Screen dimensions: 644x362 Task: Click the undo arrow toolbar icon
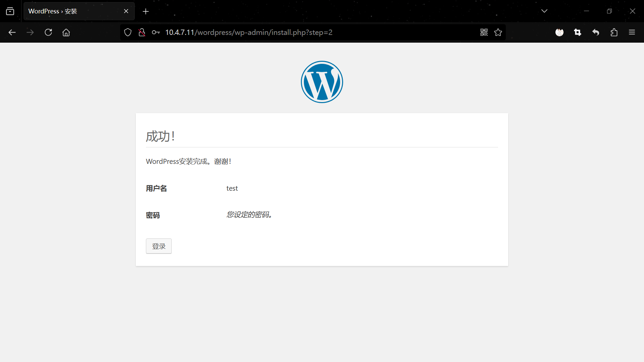tap(596, 32)
